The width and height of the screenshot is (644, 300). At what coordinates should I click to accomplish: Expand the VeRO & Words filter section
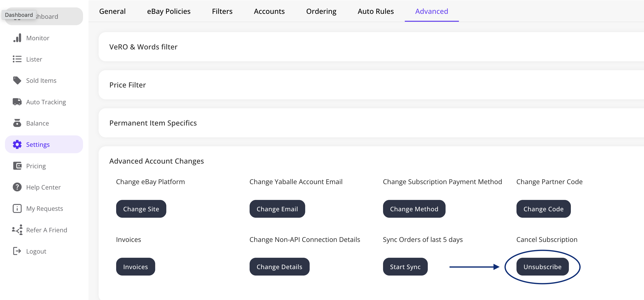pyautogui.click(x=371, y=47)
